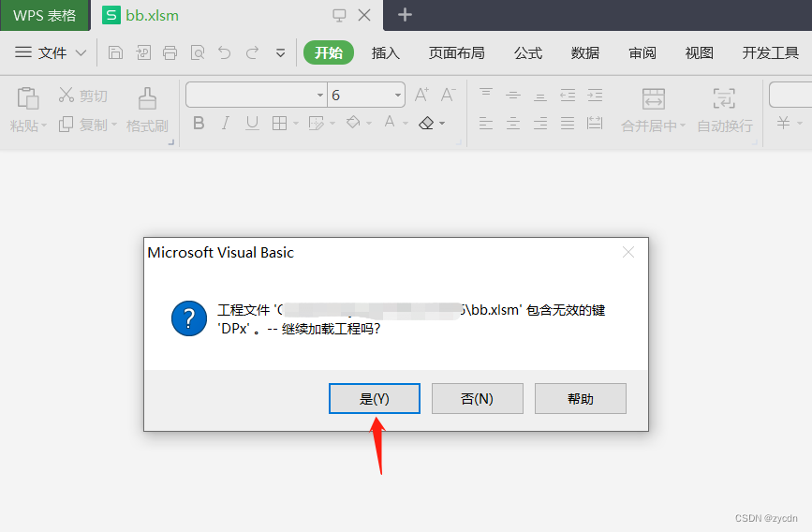812x532 pixels.
Task: Click the font size field showing 6
Action: coord(360,95)
